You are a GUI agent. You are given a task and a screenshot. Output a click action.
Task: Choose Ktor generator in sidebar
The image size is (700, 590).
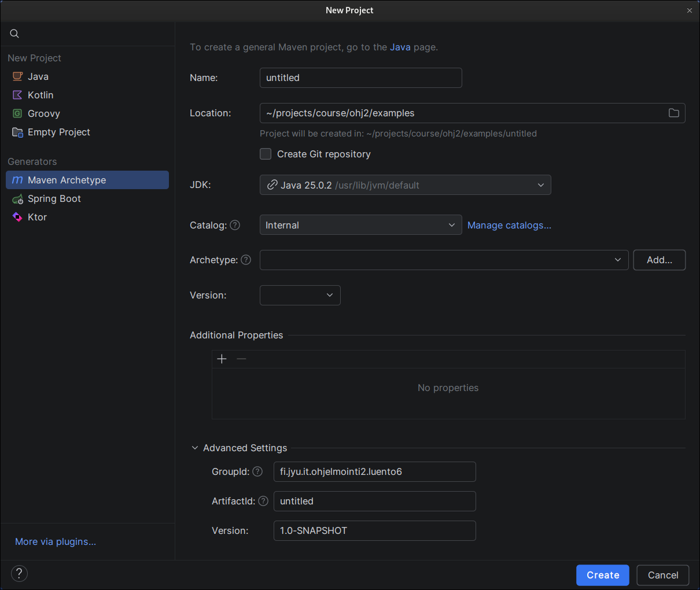(x=37, y=217)
